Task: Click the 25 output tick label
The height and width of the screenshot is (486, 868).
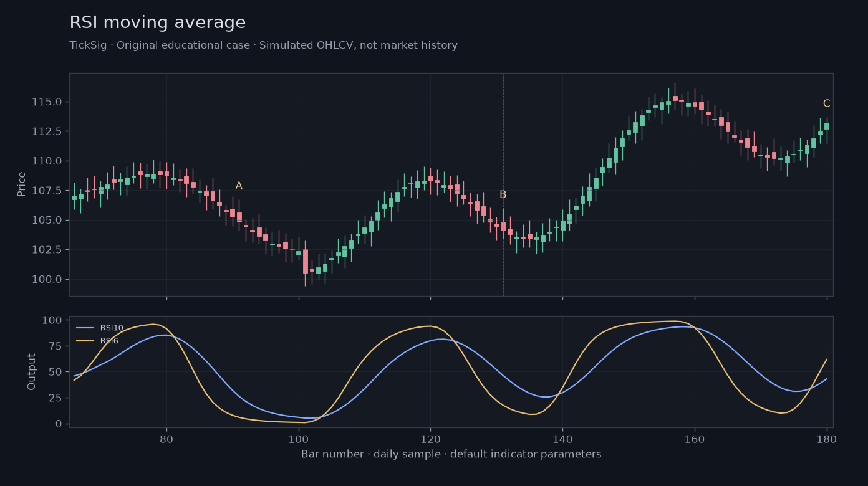Action: click(55, 398)
